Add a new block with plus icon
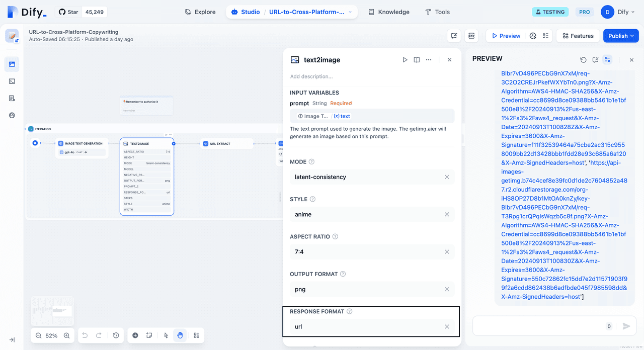 coord(135,335)
